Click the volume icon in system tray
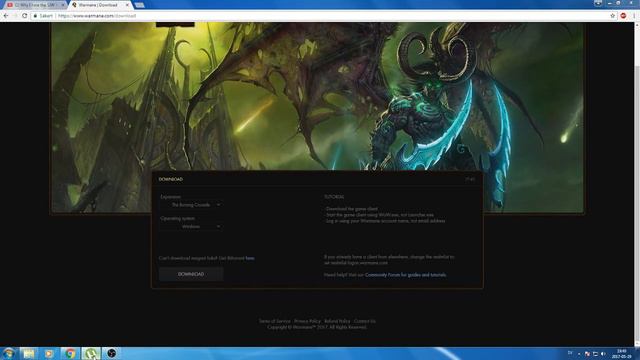 tap(603, 354)
